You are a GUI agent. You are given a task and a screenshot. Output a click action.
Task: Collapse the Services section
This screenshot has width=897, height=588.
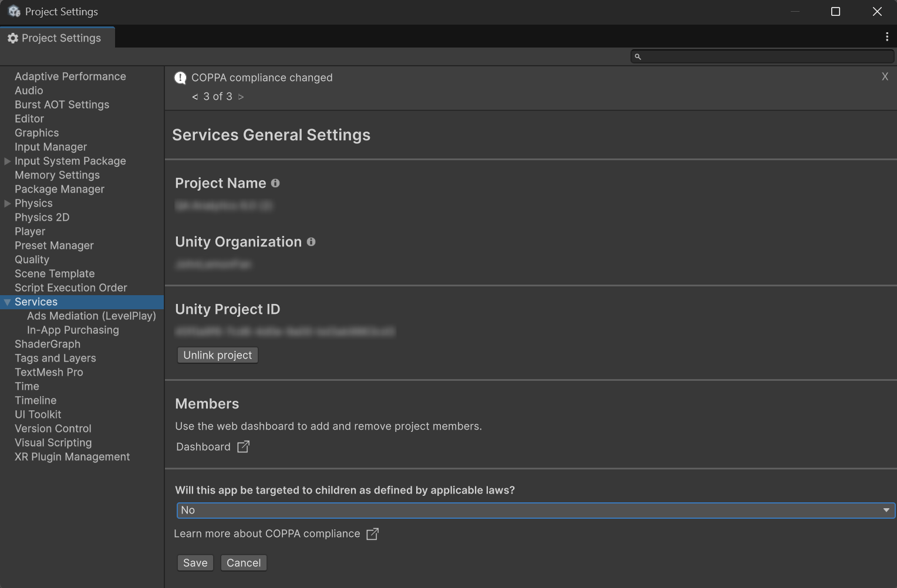pyautogui.click(x=7, y=302)
